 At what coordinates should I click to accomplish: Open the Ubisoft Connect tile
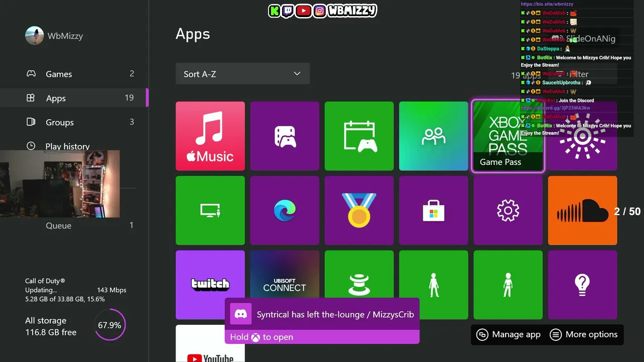285,274
